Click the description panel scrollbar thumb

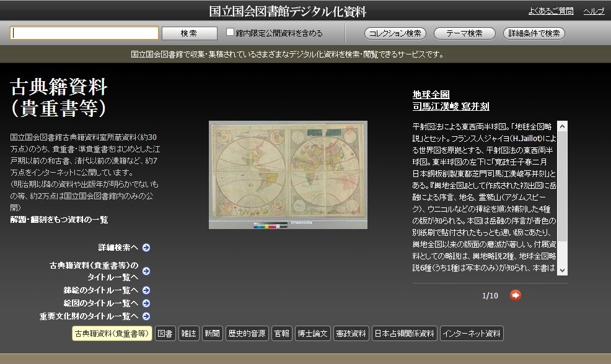click(x=562, y=186)
